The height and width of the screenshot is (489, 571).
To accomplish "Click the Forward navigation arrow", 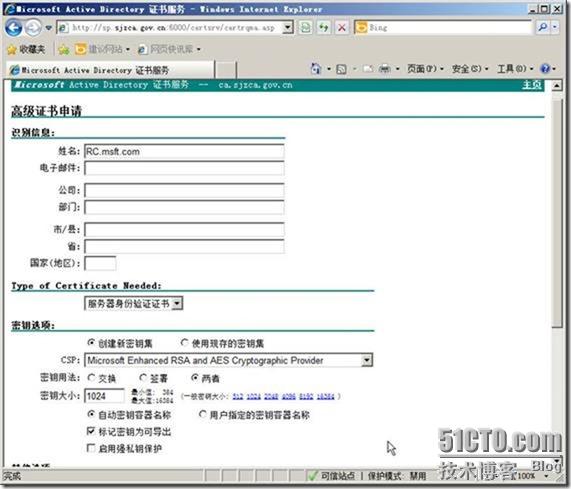I will [33, 28].
